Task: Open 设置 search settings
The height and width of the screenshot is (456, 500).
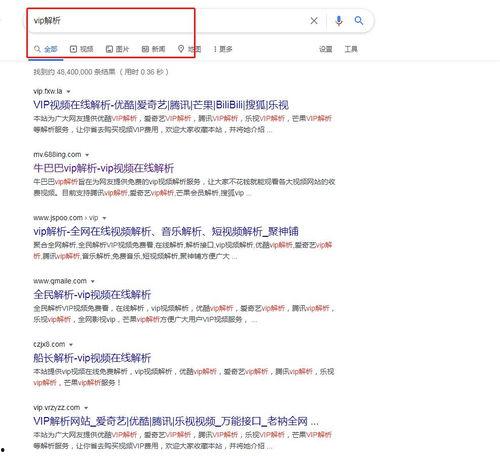Action: click(x=325, y=49)
